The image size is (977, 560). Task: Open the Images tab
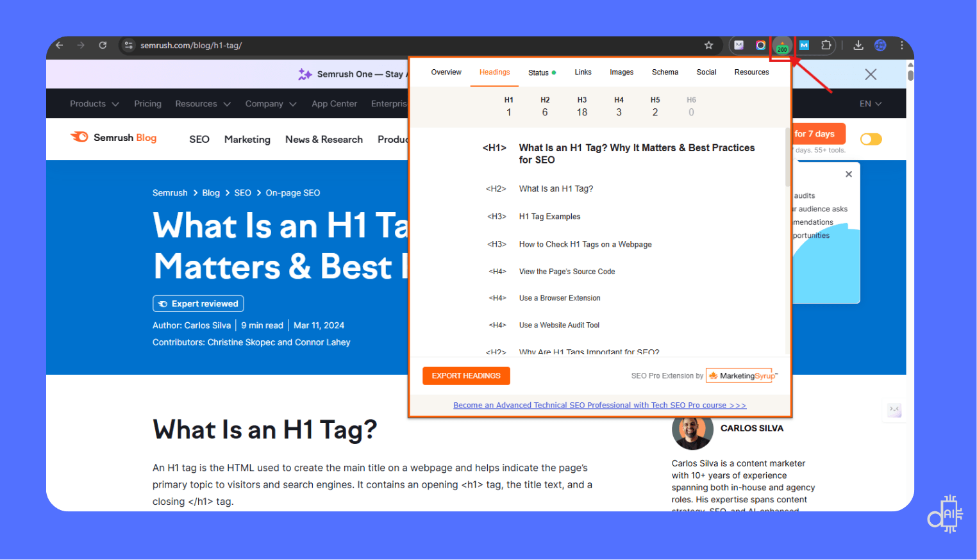[x=621, y=72]
